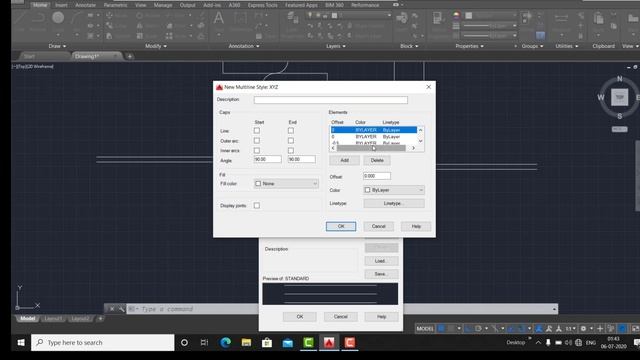The width and height of the screenshot is (640, 360).
Task: Open the element Color ByLayer dropdown
Action: click(x=394, y=190)
